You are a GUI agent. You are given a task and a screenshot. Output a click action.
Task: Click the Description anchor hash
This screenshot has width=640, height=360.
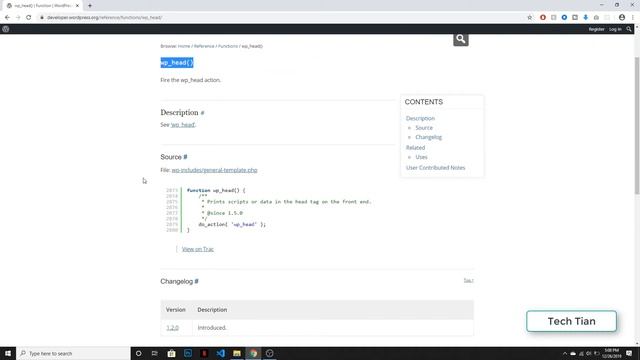click(202, 113)
